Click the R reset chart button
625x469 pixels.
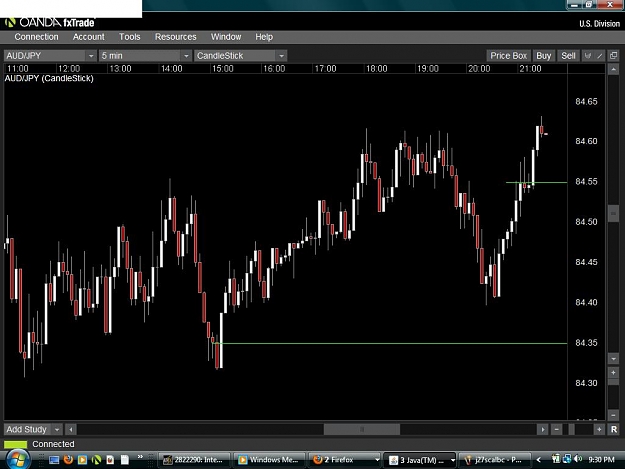pyautogui.click(x=613, y=429)
